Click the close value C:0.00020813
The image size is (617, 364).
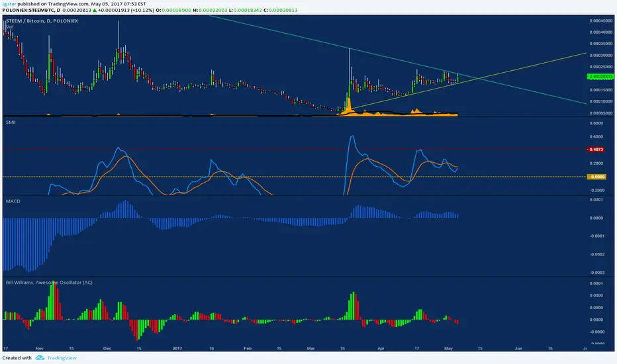tap(281, 10)
